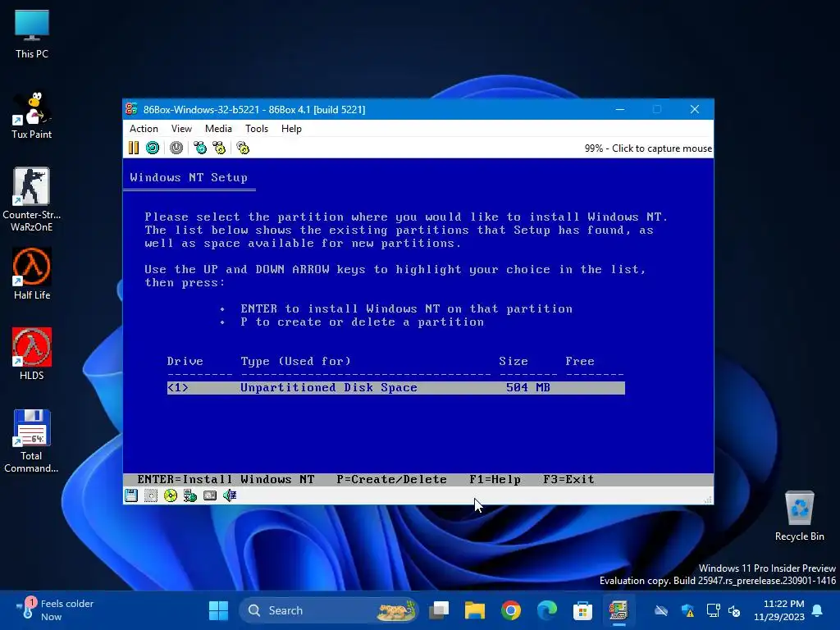Open Microsoft Store from the taskbar
Screen dimensions: 840x630
pyautogui.click(x=583, y=610)
